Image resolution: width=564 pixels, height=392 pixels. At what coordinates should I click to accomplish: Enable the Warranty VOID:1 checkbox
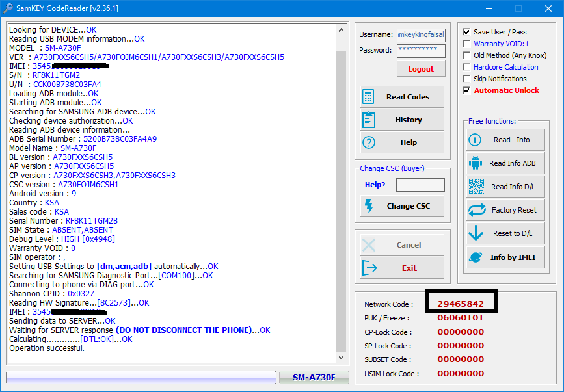pos(466,44)
